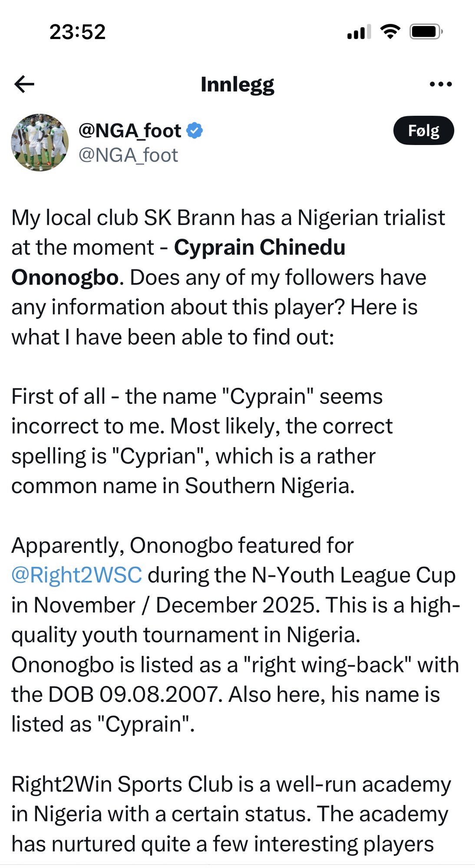Tap the blue verified badge
The width and height of the screenshot is (475, 868).
pos(195,130)
